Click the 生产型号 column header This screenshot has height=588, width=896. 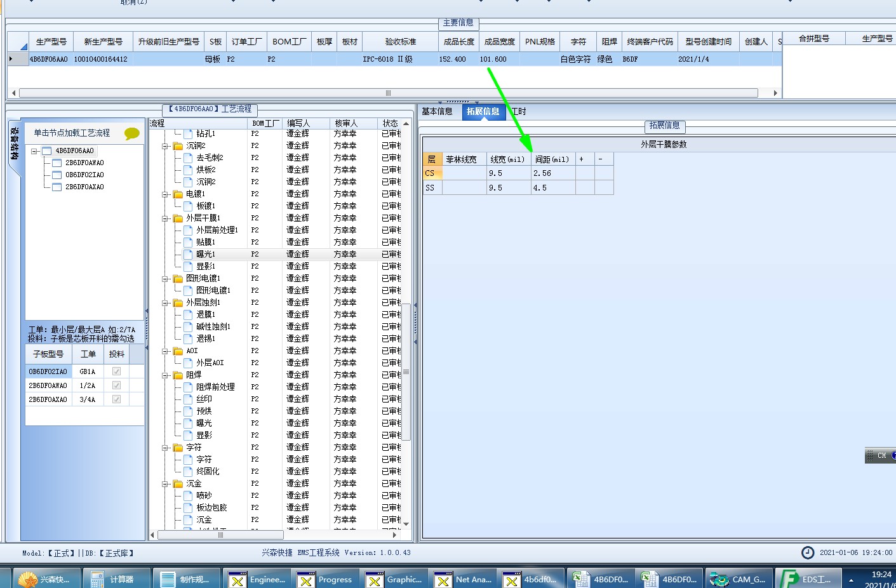pyautogui.click(x=51, y=41)
